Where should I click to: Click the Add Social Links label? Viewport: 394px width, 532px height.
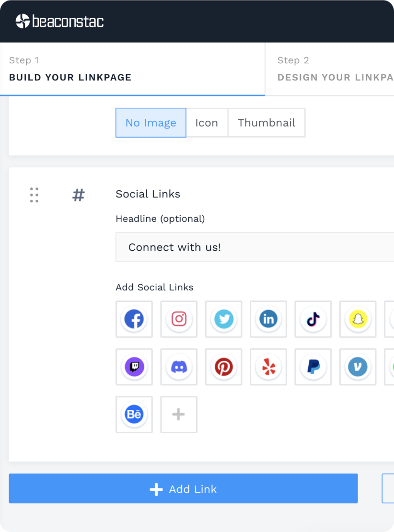[x=154, y=288]
